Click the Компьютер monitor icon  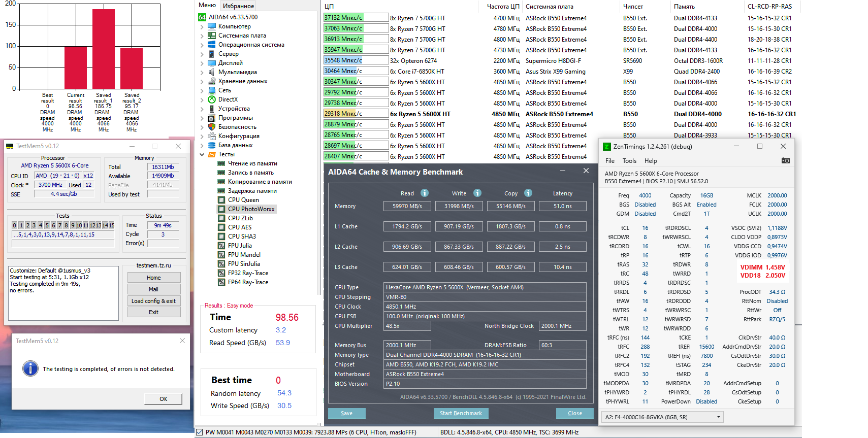(x=212, y=26)
